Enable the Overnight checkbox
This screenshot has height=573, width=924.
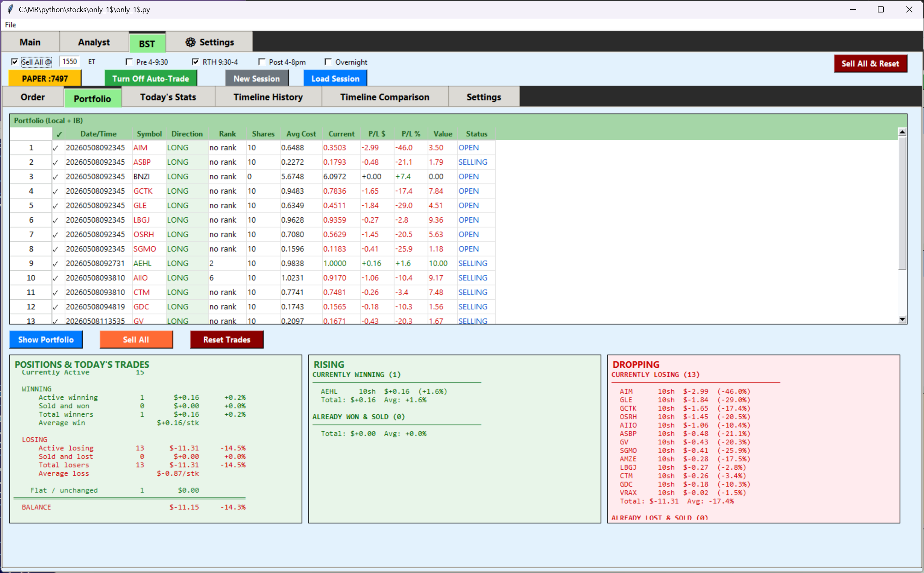328,62
